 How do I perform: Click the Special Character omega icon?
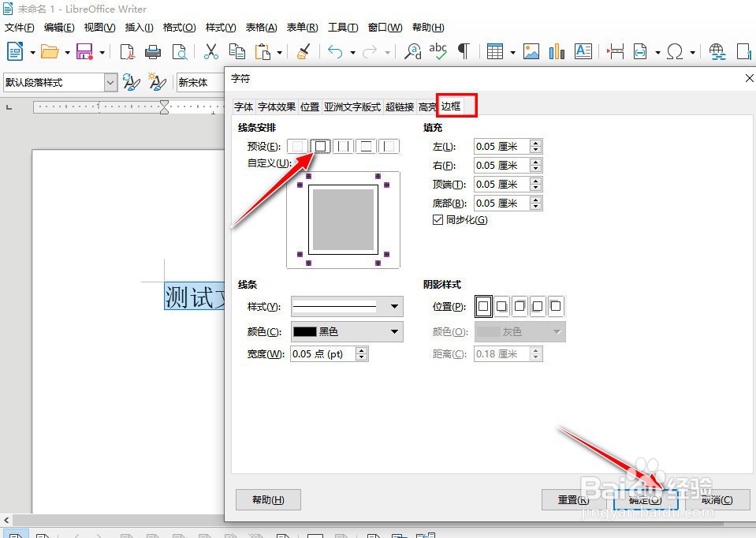pos(675,51)
